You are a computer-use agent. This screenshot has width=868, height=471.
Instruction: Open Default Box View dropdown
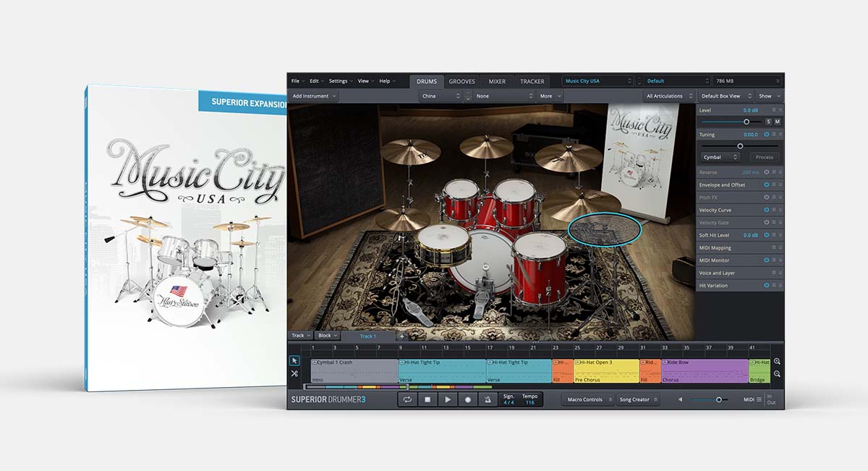(x=726, y=96)
